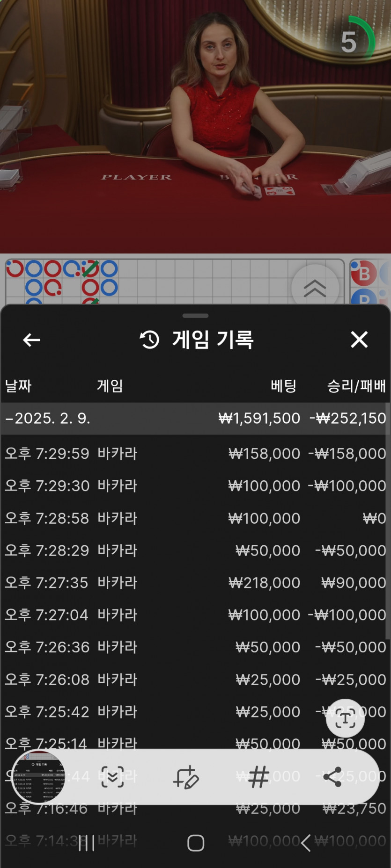This screenshot has width=391, height=868.
Task: Tap the ₩0 result value
Action: [374, 518]
